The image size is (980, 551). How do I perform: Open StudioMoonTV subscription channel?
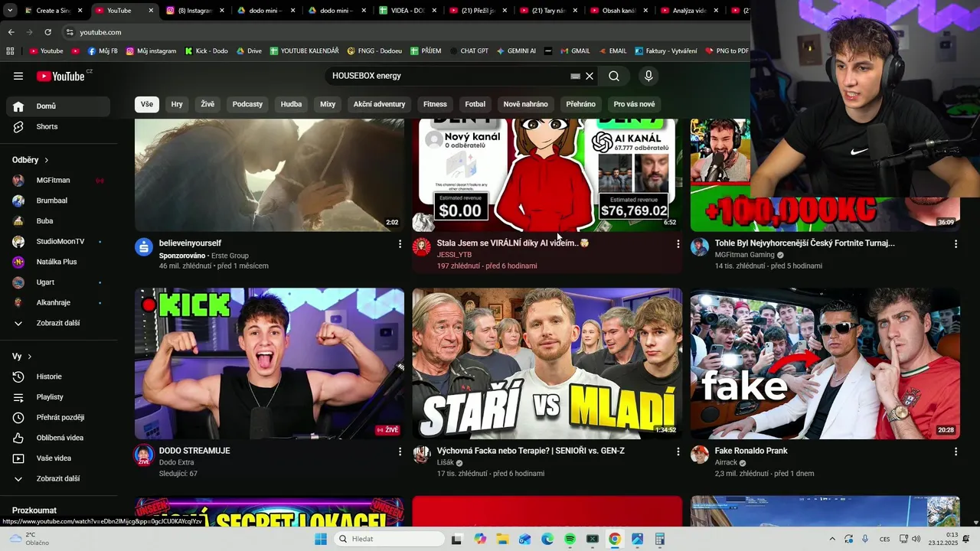pyautogui.click(x=58, y=241)
